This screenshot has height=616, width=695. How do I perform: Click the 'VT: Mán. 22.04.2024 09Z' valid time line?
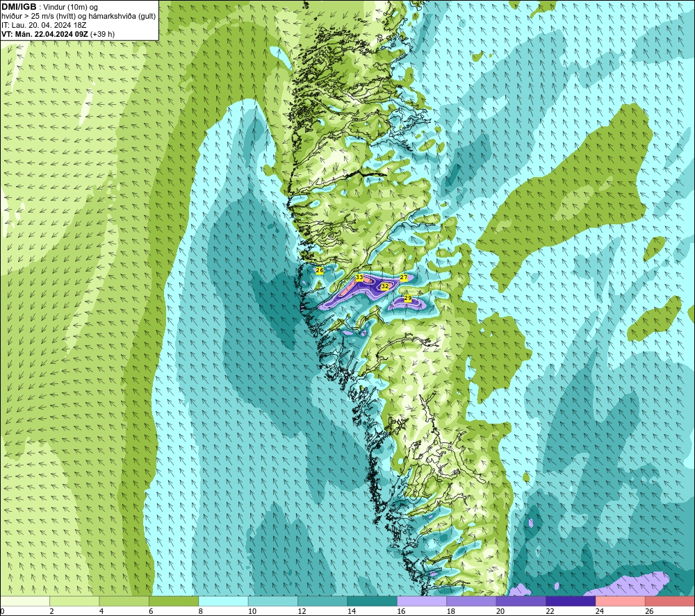point(44,34)
